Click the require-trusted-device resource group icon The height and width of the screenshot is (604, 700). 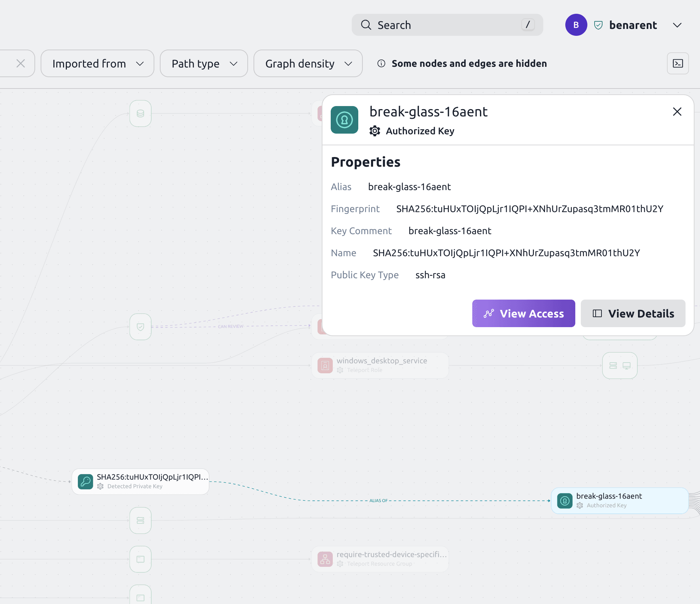[x=325, y=559]
